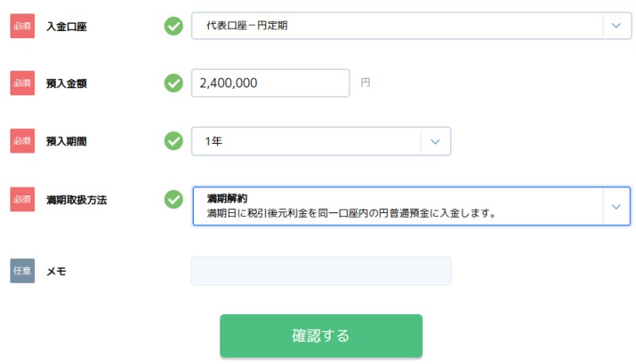Viewport: 636px width, 364px height.
Task: Click the red 必須 badge for 入金口座
Action: [x=22, y=26]
